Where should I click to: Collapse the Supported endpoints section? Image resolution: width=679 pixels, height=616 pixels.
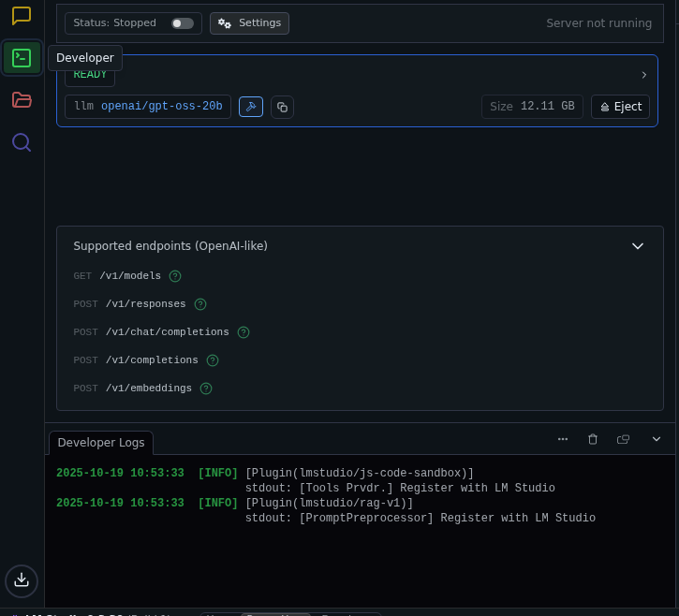(x=638, y=246)
